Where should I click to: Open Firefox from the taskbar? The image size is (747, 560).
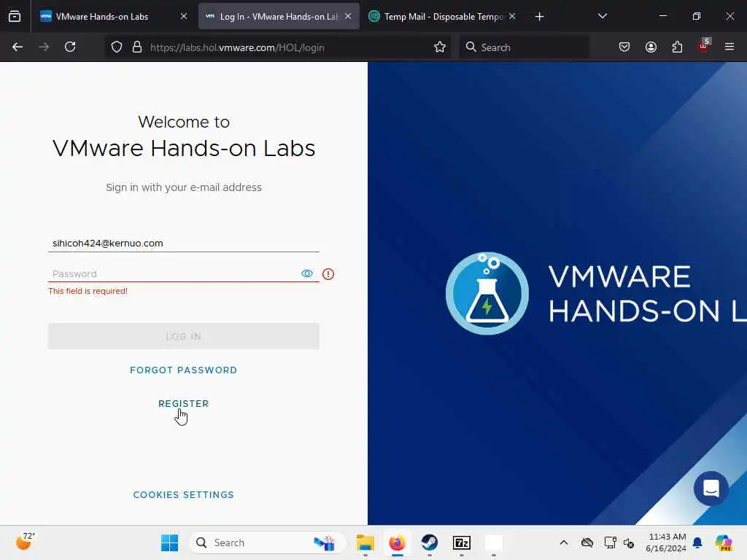(x=398, y=542)
